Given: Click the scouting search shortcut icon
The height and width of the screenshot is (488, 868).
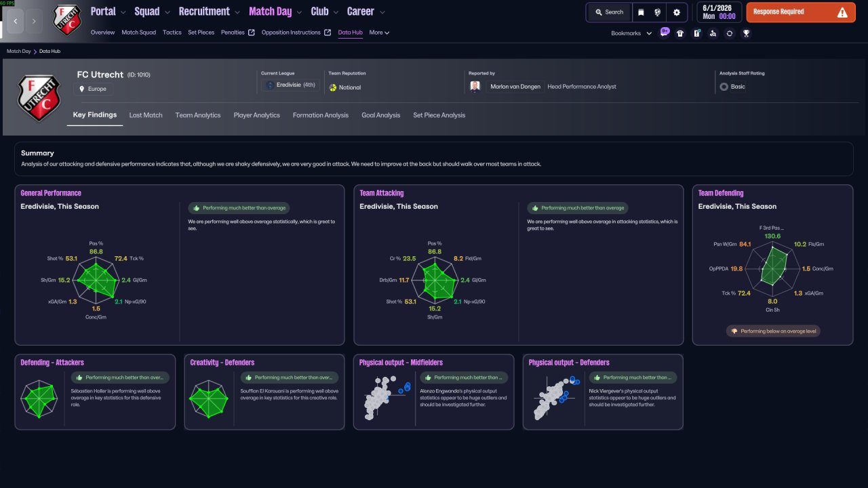Looking at the screenshot, I should [713, 33].
